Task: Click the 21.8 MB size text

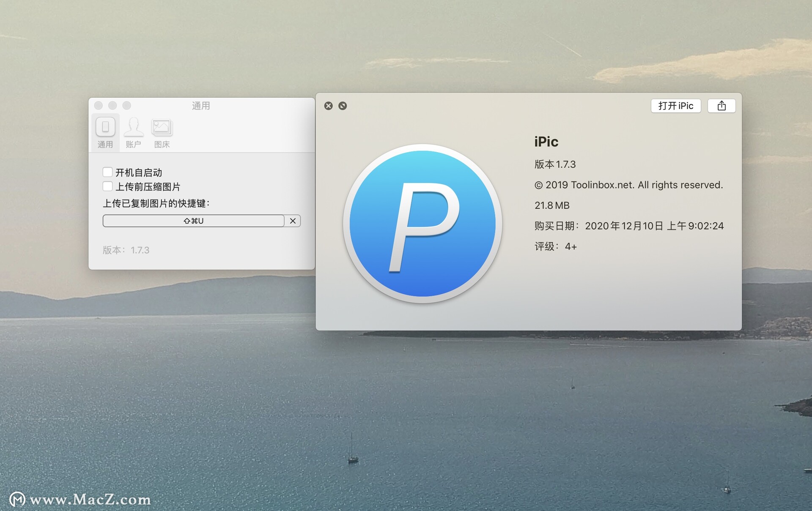Action: pyautogui.click(x=552, y=205)
